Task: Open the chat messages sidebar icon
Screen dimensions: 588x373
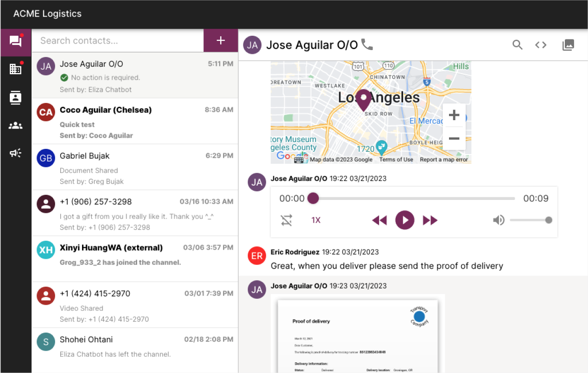Action: tap(16, 41)
